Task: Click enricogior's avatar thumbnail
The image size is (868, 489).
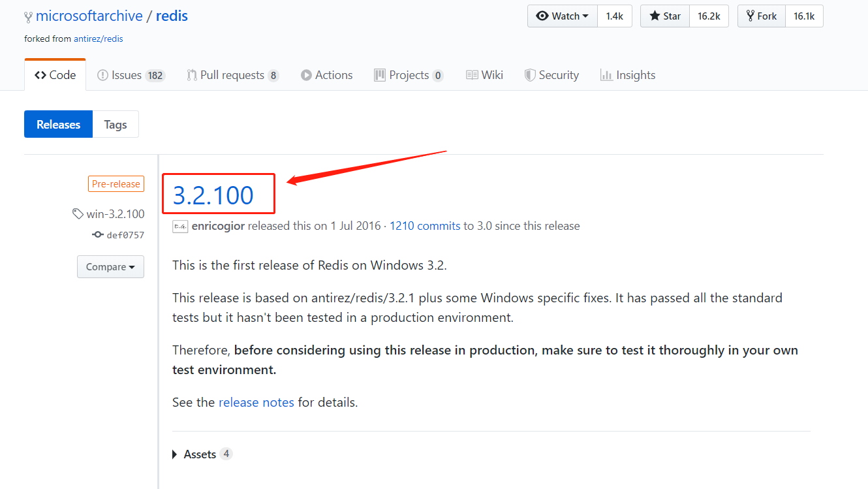Action: 180,226
